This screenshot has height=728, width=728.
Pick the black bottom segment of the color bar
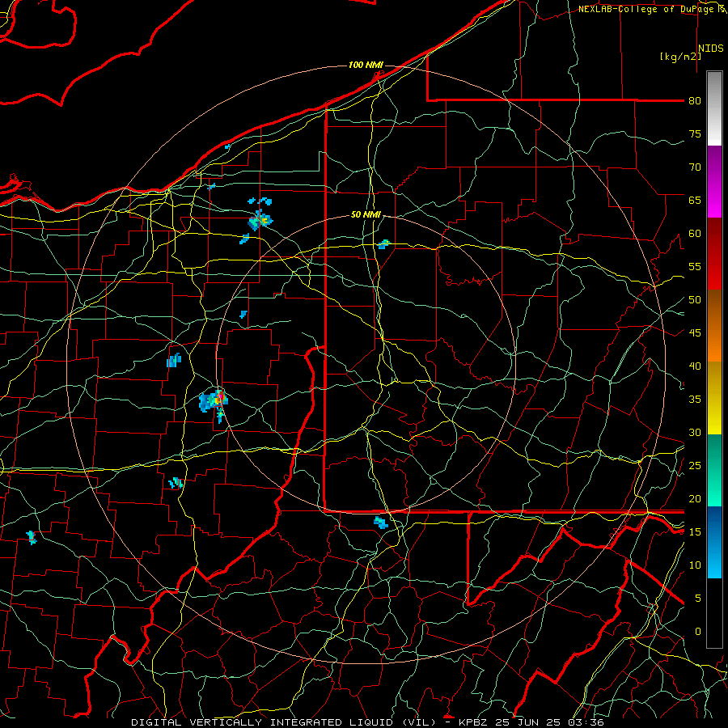[x=714, y=613]
